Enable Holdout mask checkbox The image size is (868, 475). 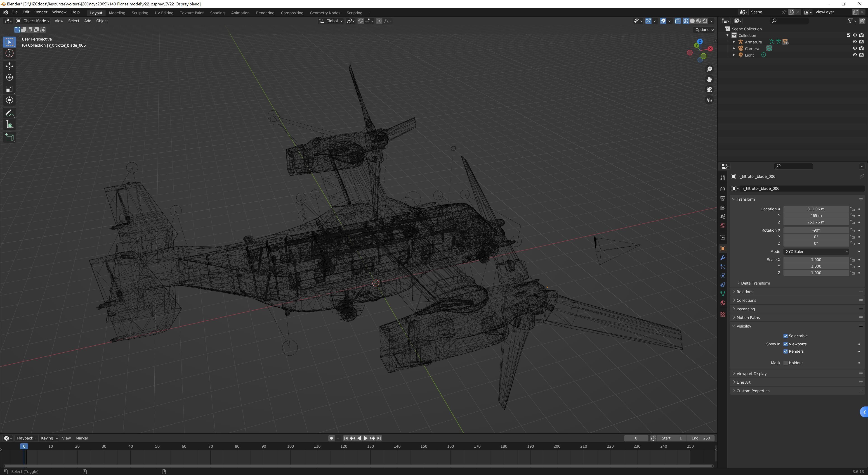pos(785,363)
